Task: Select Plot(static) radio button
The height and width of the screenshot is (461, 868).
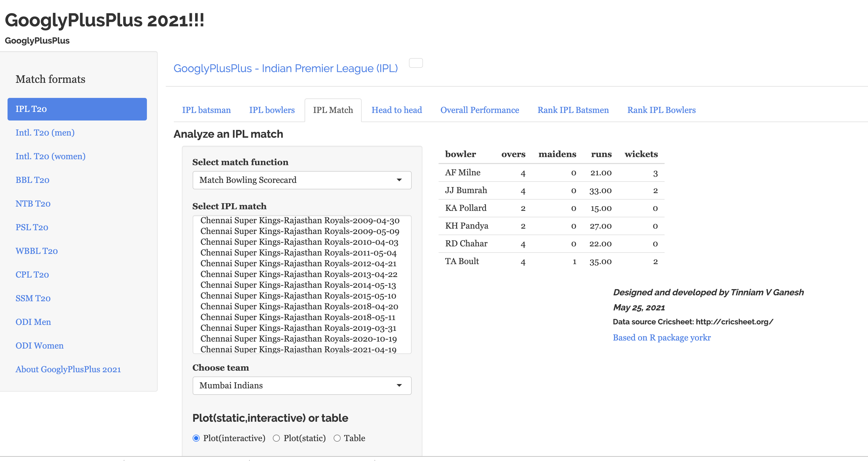Action: 276,438
